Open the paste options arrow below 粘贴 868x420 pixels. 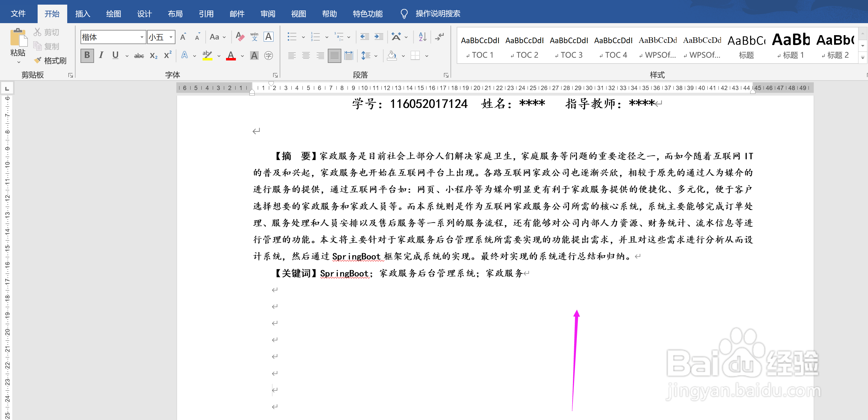19,62
